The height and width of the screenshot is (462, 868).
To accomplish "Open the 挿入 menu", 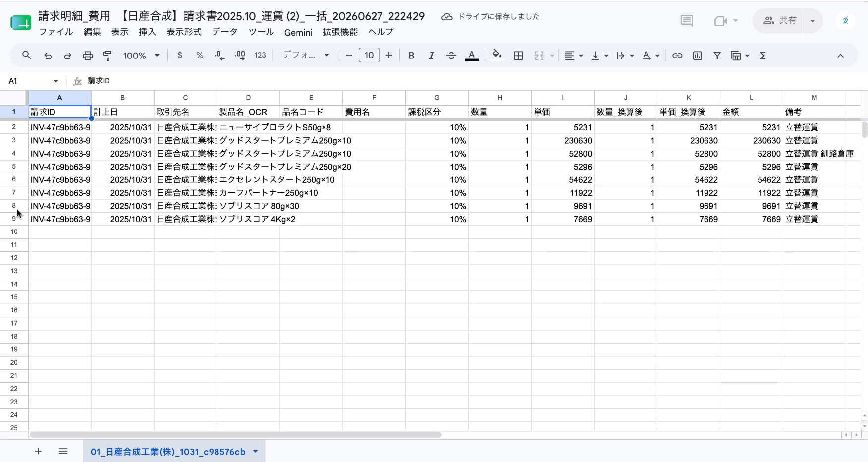I will [147, 32].
